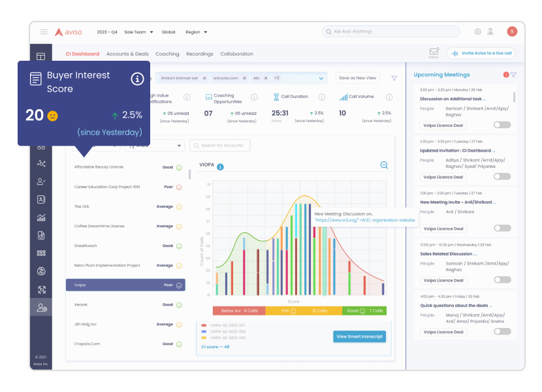This screenshot has width=542, height=392.
Task: Open the globe icon in the left sidebar
Action: click(41, 270)
